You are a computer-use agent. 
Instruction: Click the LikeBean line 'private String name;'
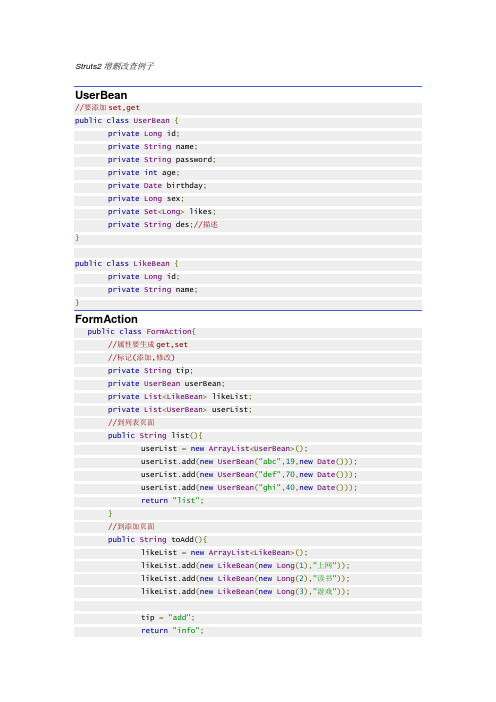click(x=153, y=289)
